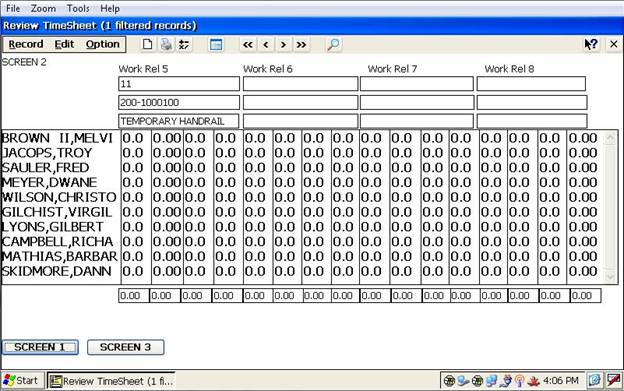
Task: Select employee MATHIAS,BARBAR
Action: click(60, 256)
